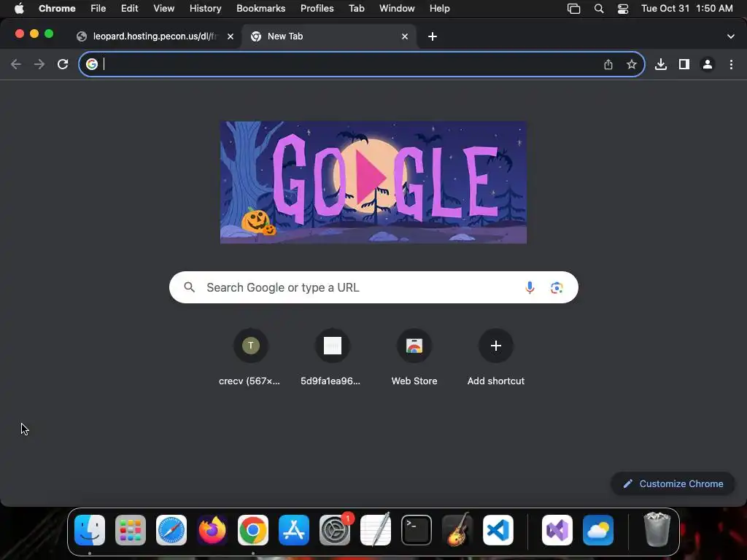Open the Bookmarks menu

coord(261,9)
